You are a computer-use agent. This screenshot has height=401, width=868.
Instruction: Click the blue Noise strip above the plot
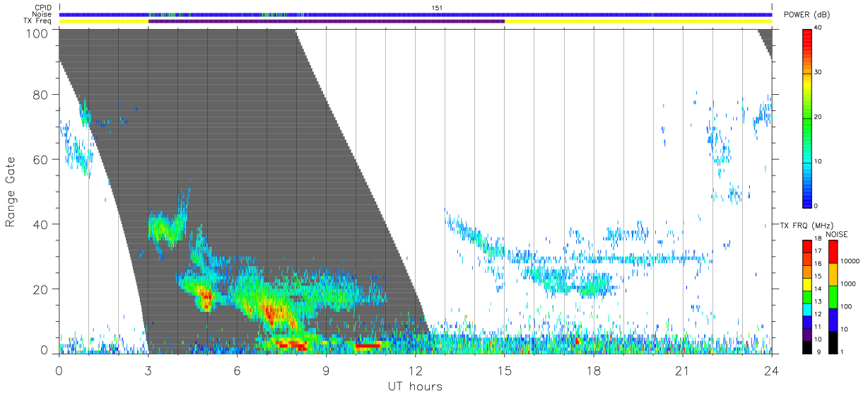pos(416,14)
